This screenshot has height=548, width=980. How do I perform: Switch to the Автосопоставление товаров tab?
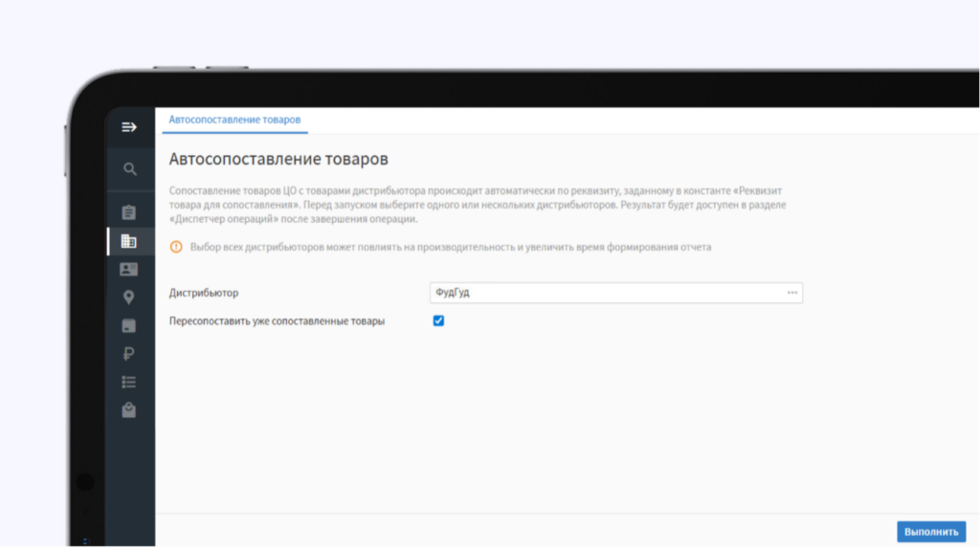tap(234, 120)
